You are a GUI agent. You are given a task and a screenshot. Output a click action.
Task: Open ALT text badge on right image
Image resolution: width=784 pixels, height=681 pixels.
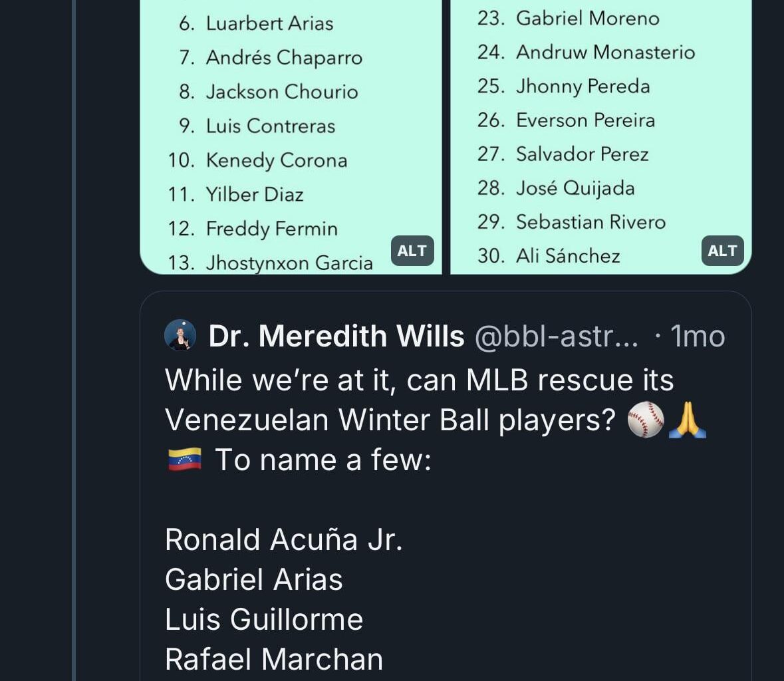click(x=722, y=251)
